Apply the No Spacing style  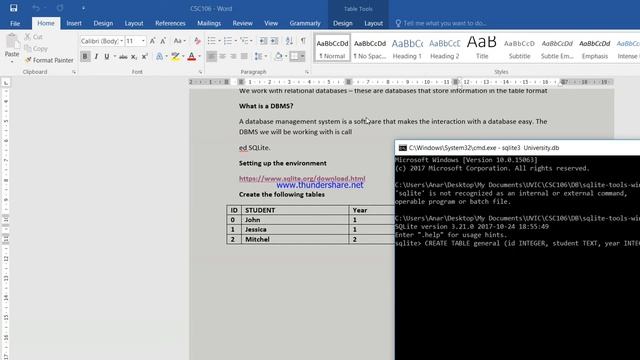pyautogui.click(x=370, y=48)
